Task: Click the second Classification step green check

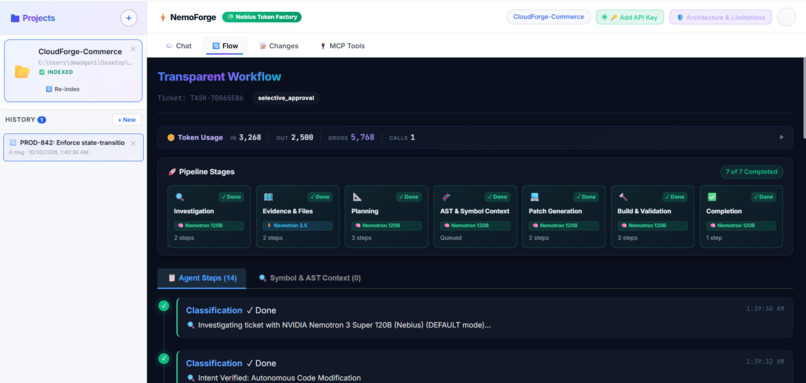Action: 163,358
